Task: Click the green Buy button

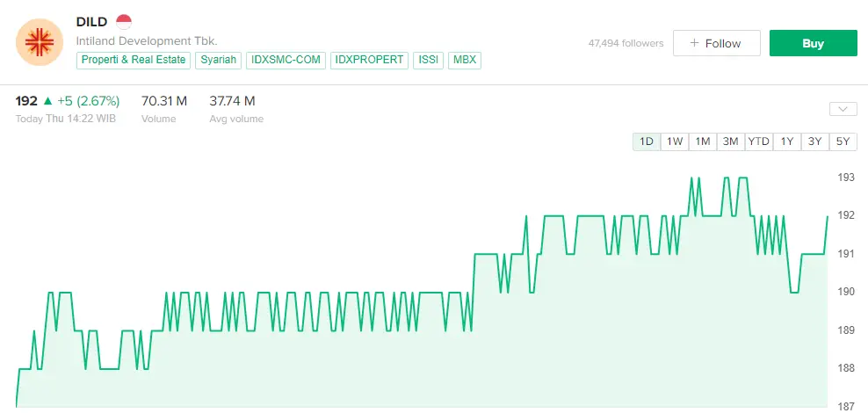Action: point(814,43)
